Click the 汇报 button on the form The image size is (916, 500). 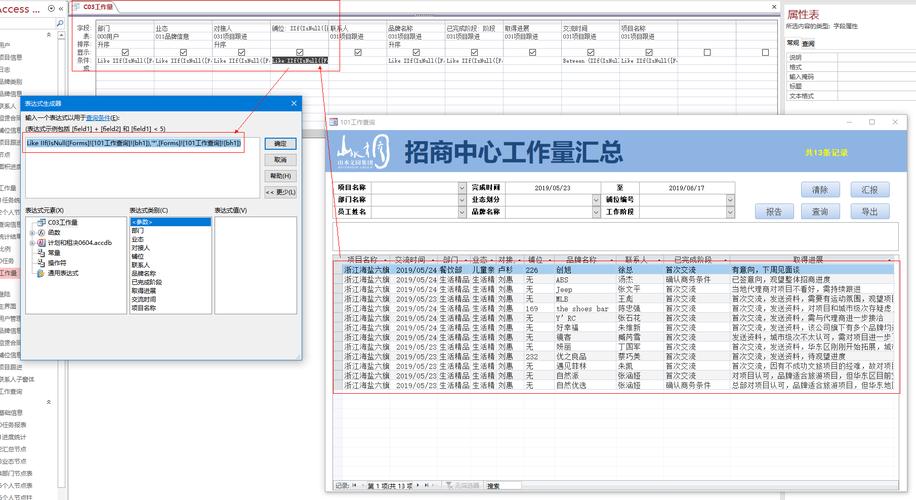tap(870, 190)
